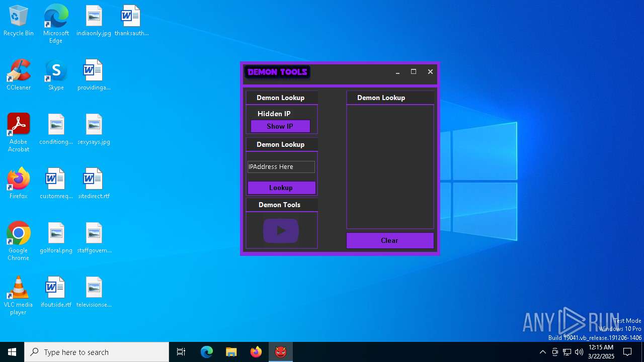Viewport: 644px width, 362px height.
Task: Select ifoutside.rtf desktop file
Action: [56, 293]
